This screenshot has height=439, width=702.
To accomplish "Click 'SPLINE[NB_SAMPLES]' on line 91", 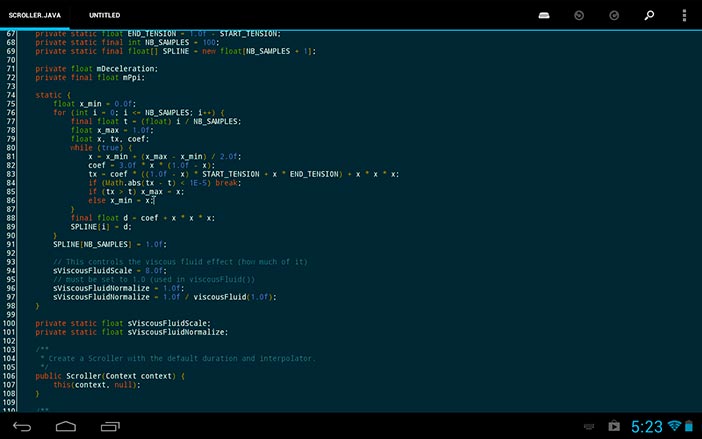I will click(92, 244).
